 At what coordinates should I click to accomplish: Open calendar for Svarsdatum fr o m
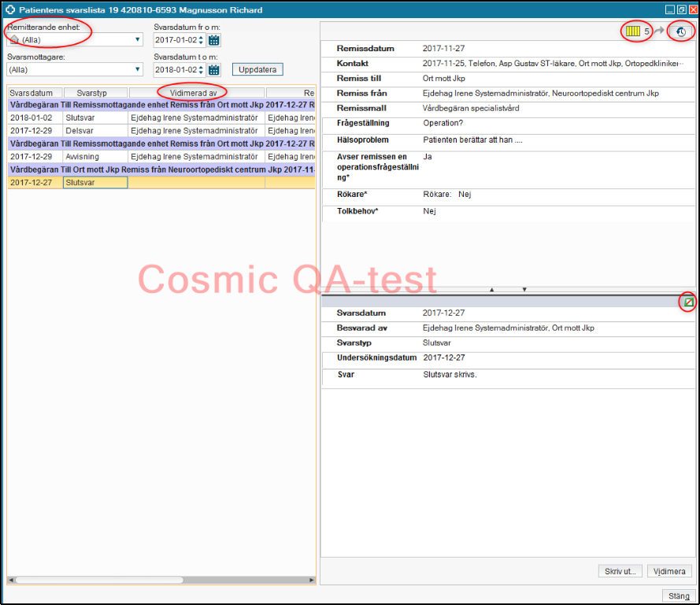(214, 39)
